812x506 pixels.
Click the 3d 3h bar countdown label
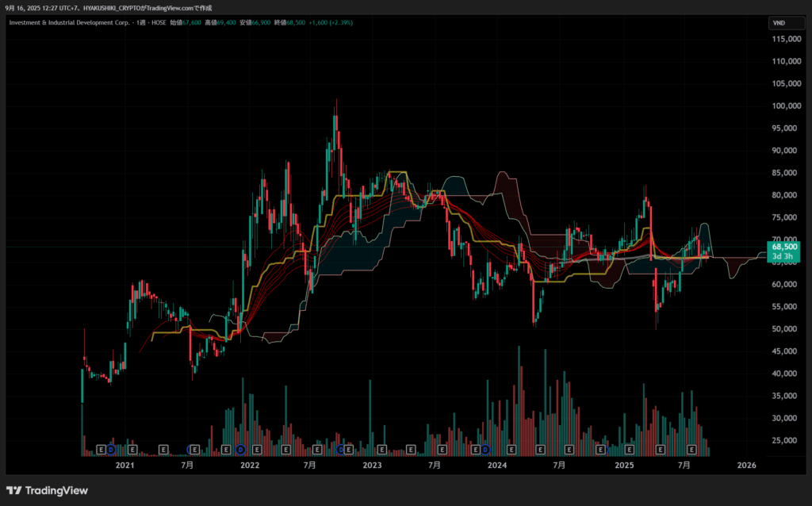[x=782, y=256]
